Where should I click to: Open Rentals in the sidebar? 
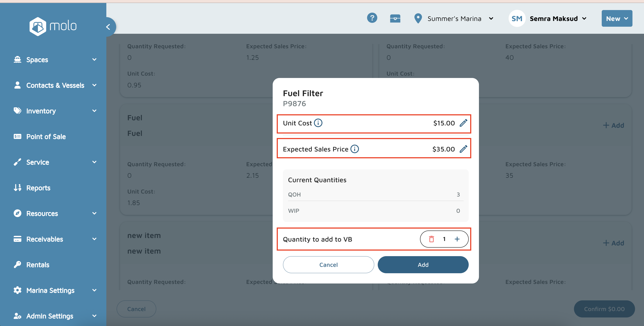(x=38, y=265)
